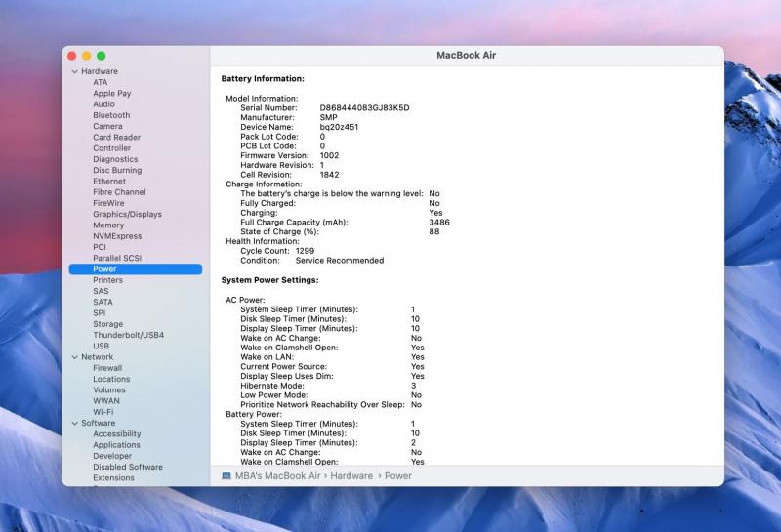This screenshot has height=532, width=781.
Task: Select Card Reader in the sidebar
Action: (116, 137)
